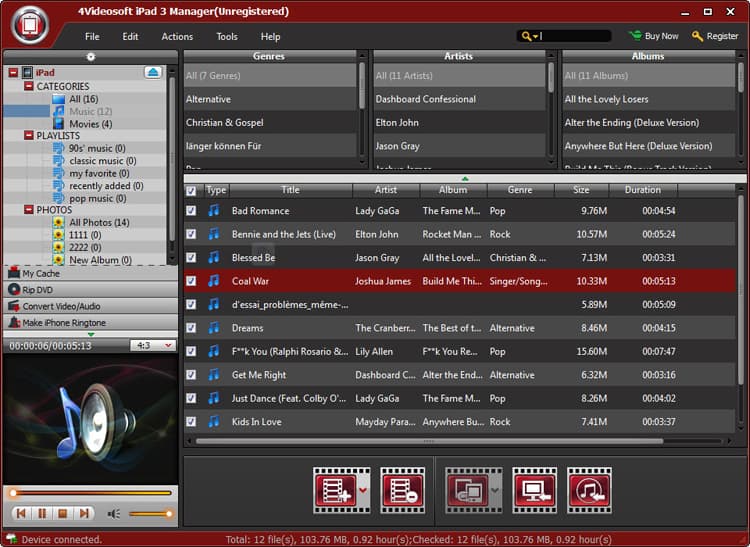
Task: Open the my favorite playlist
Action: [x=99, y=173]
